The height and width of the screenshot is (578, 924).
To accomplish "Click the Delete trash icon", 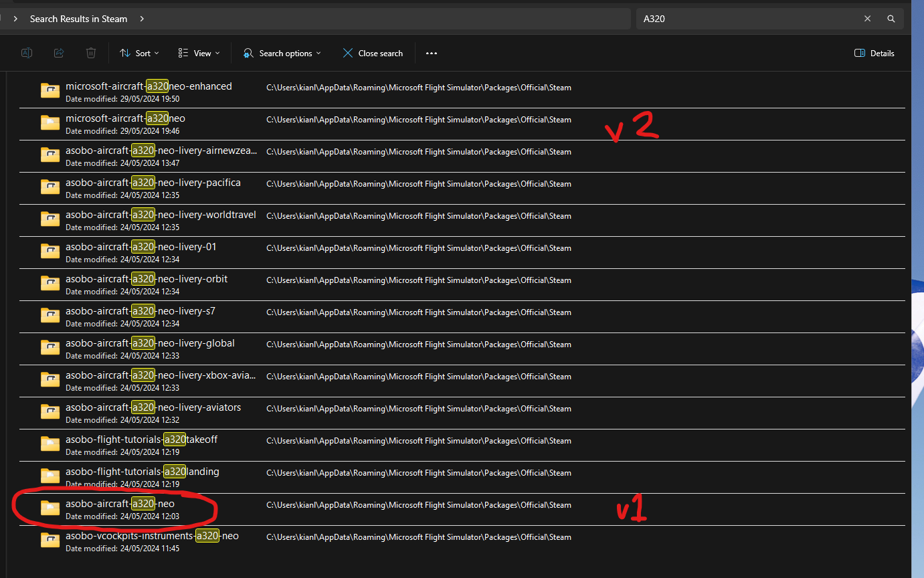I will click(x=91, y=53).
